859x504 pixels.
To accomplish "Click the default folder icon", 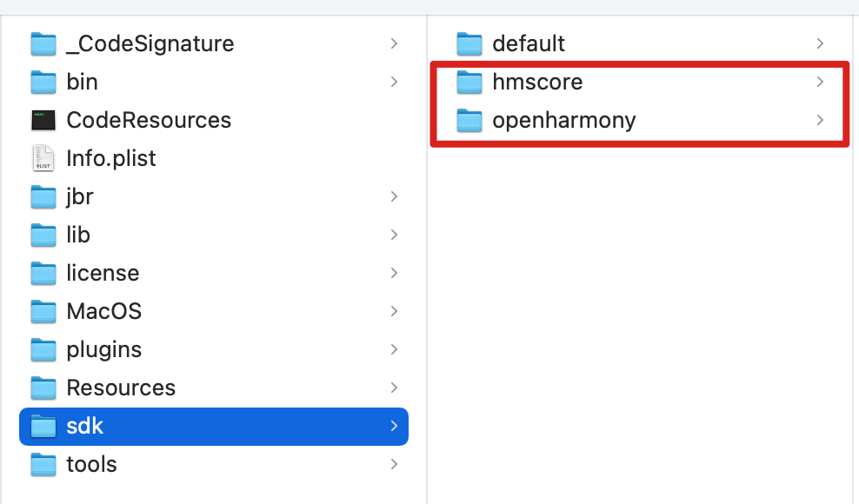I will [x=469, y=43].
